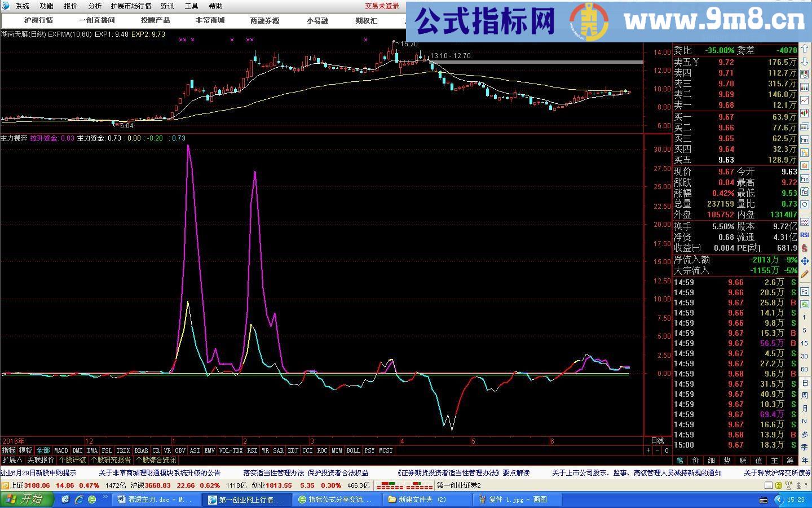Screen dimensions: 812x508
Task: Switch to 看透主力.doc taskbar window
Action: (x=156, y=500)
